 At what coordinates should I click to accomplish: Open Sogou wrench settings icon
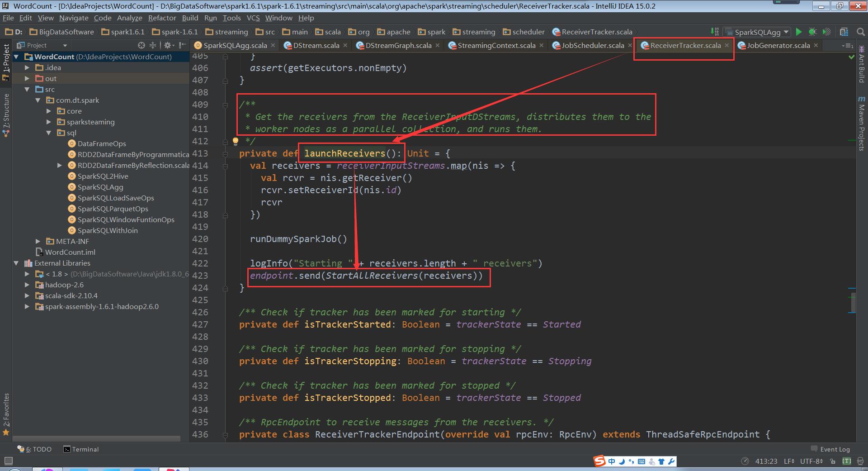pos(671,461)
